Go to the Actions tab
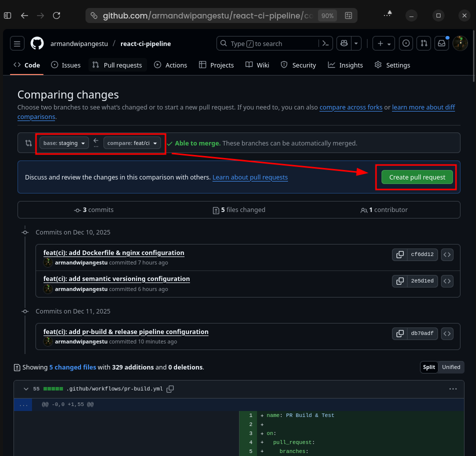The width and height of the screenshot is (476, 456). coord(170,65)
